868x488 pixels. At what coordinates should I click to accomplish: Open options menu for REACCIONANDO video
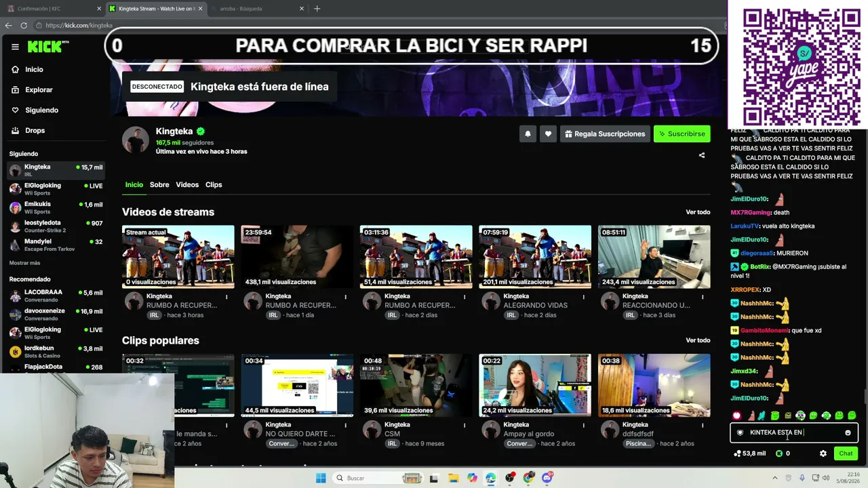pos(703,297)
